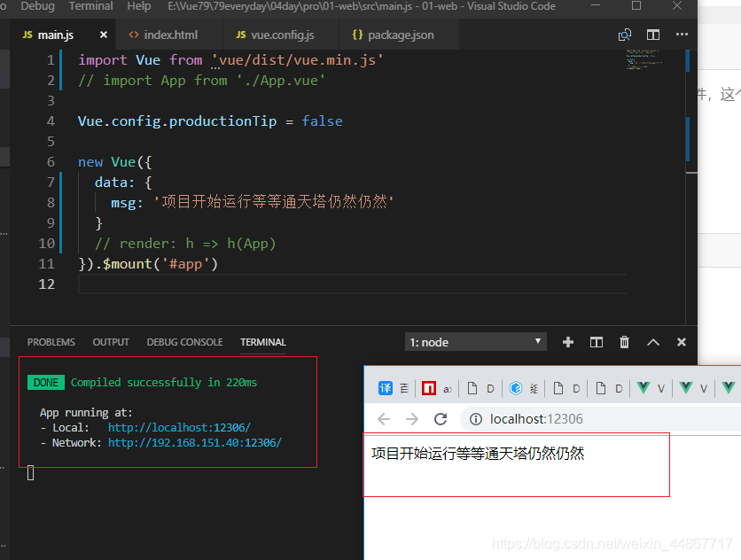The width and height of the screenshot is (741, 560).
Task: Select the blue translate browser tab
Action: coord(386,388)
